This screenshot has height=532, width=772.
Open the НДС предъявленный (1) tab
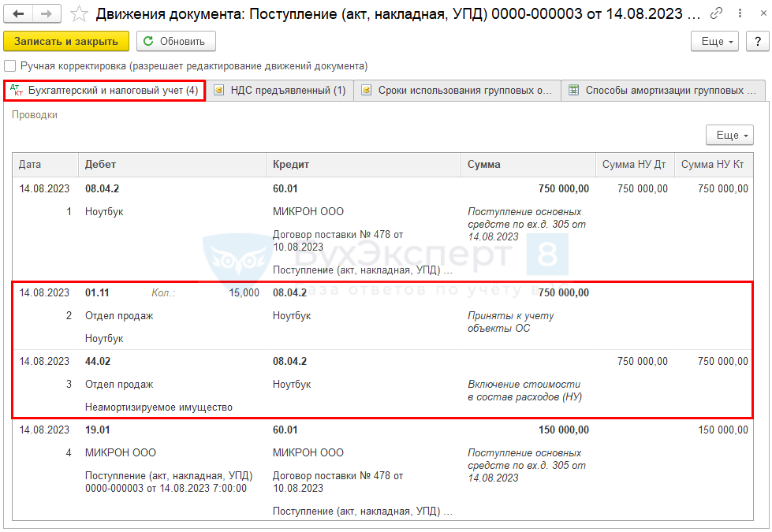coord(280,91)
